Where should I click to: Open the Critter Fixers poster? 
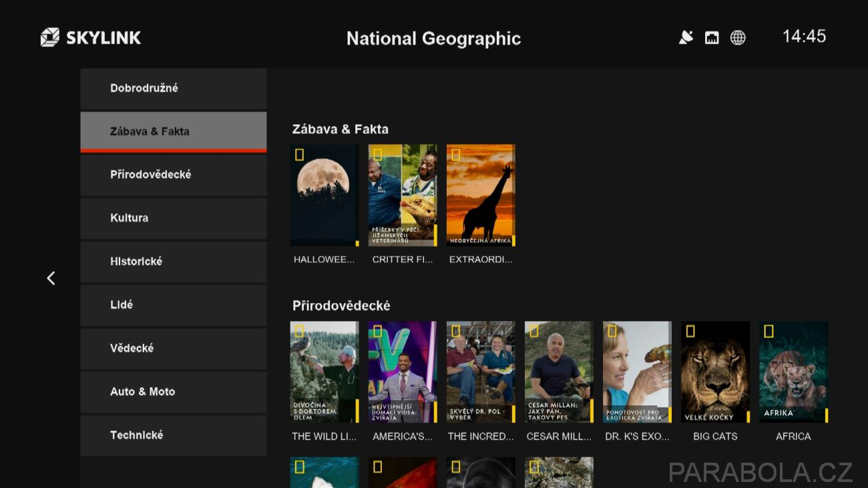coord(403,195)
